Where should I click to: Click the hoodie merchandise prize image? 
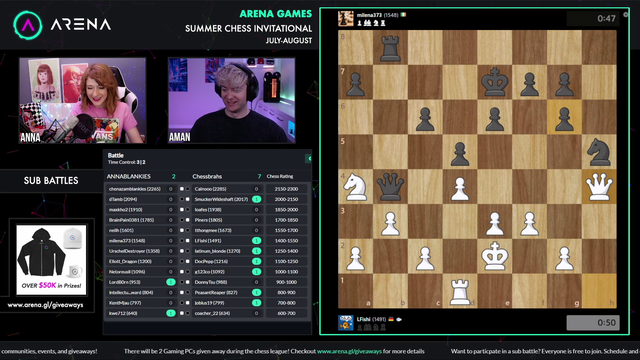point(51,260)
